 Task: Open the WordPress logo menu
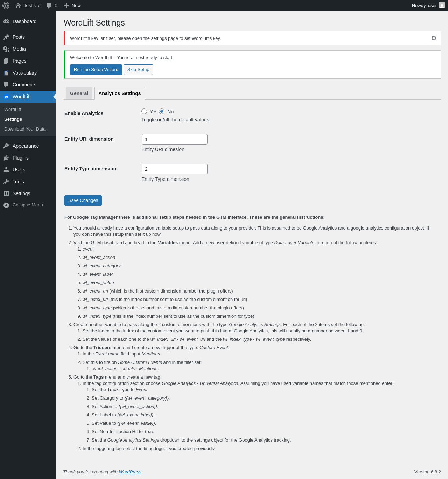coord(6,6)
